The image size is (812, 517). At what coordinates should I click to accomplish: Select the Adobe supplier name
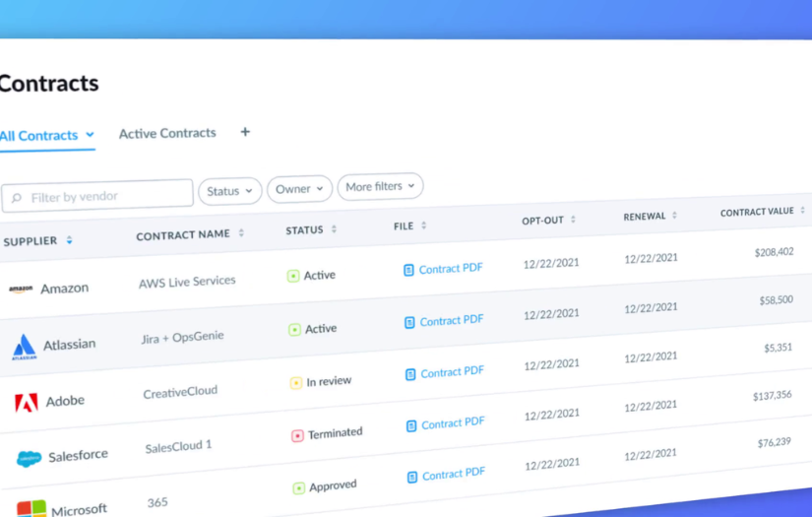pos(65,401)
